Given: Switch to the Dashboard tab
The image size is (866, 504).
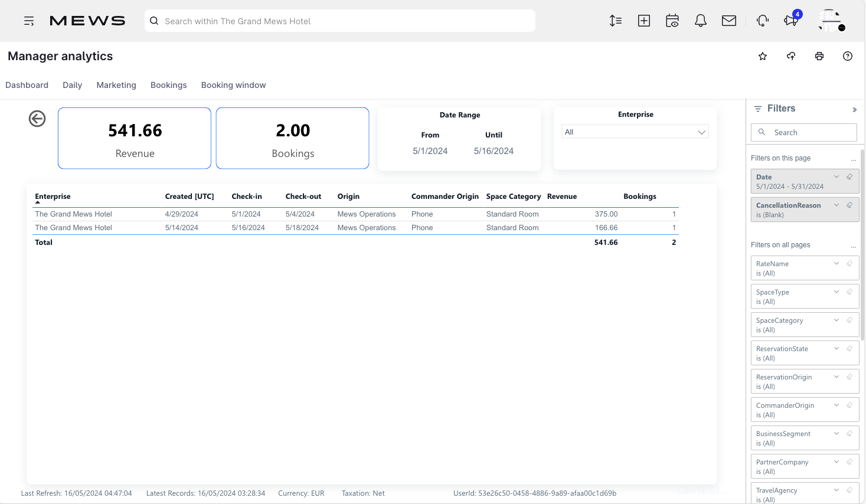Looking at the screenshot, I should coord(27,85).
